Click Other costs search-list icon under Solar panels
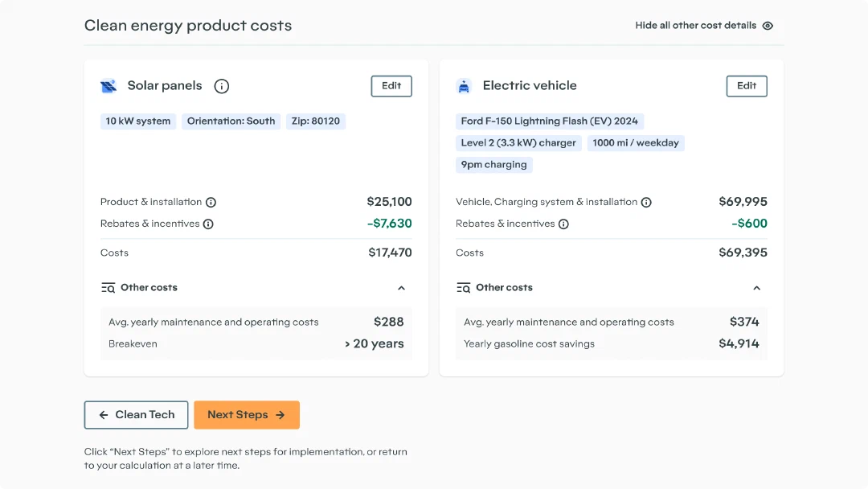Screen dimensions: 868x489 tap(108, 287)
